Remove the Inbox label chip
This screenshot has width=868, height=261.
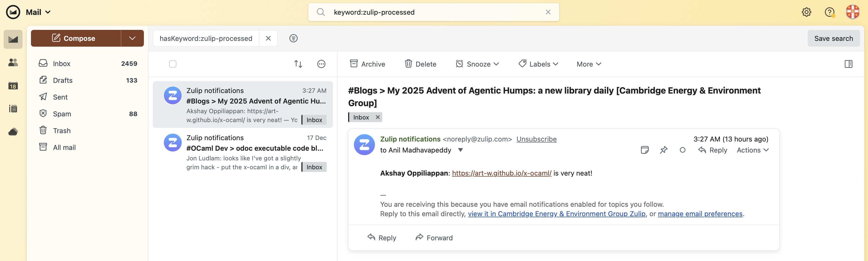377,117
